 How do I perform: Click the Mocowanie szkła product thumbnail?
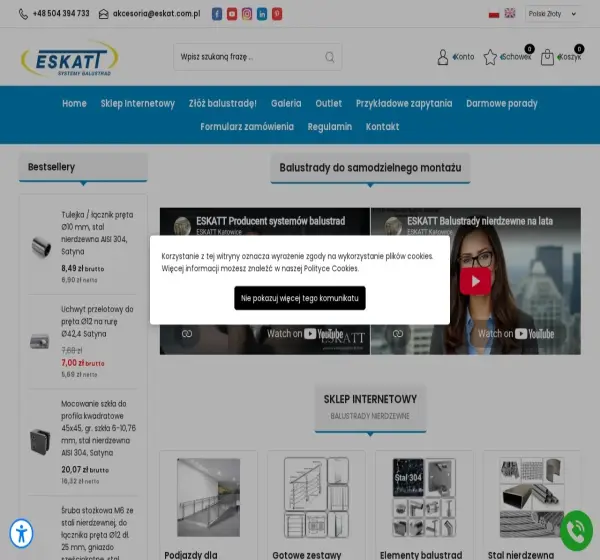(x=40, y=442)
